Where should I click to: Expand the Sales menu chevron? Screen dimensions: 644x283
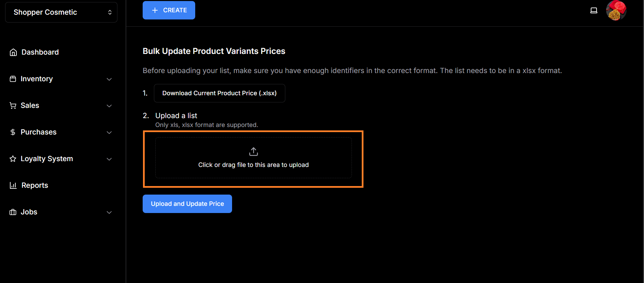109,106
